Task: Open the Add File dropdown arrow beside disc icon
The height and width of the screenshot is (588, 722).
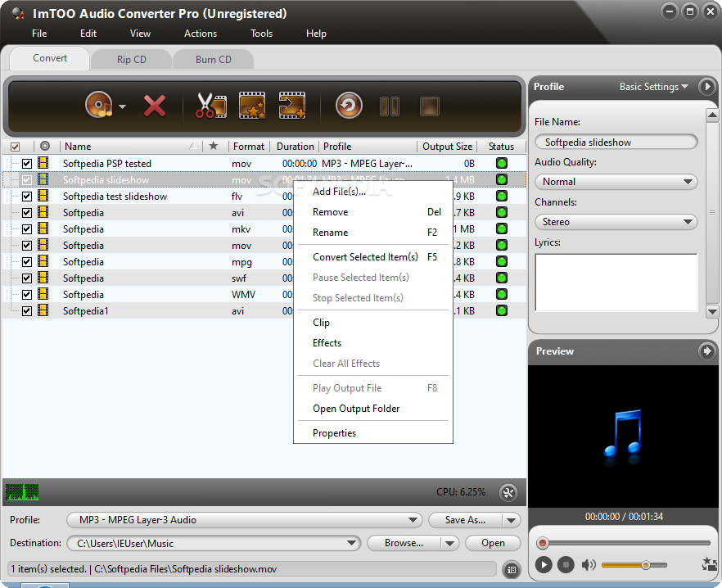Action: pos(122,106)
